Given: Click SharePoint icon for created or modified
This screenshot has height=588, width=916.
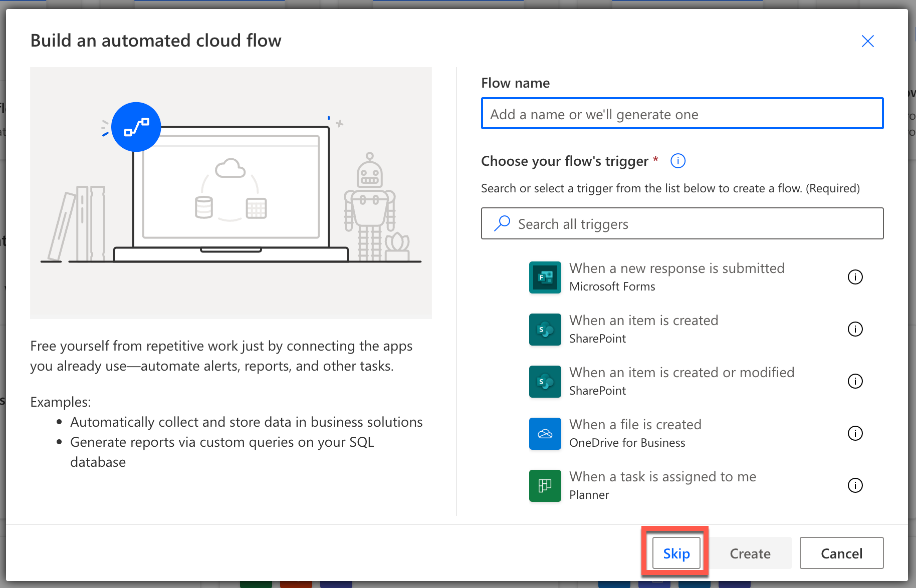Looking at the screenshot, I should [x=545, y=381].
